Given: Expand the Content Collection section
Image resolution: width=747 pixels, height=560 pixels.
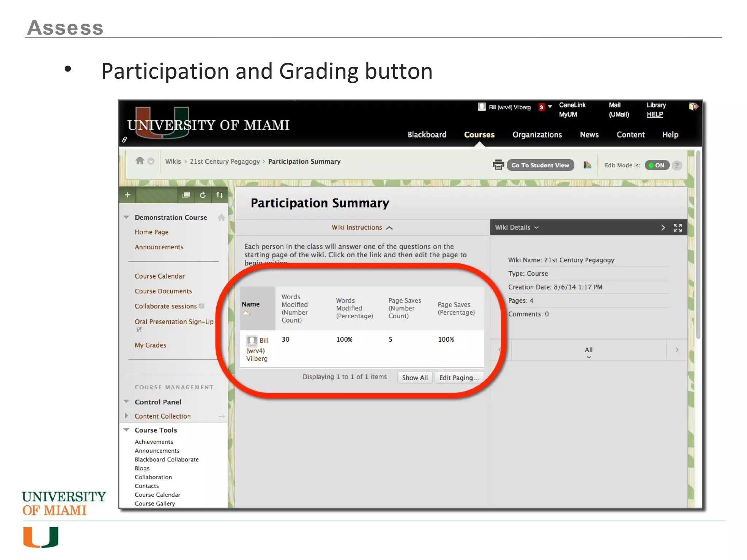Looking at the screenshot, I should [x=127, y=416].
